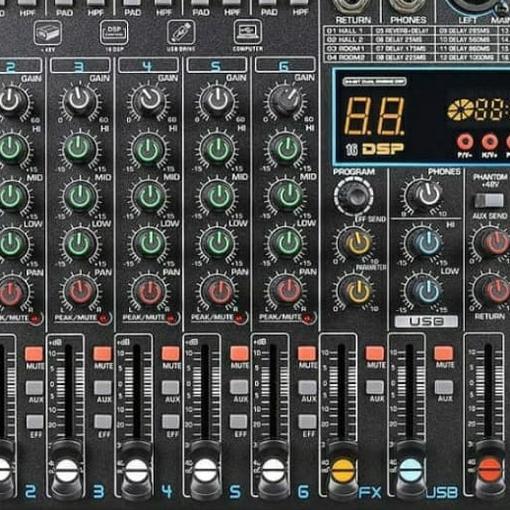Enable AUX send on channel 3
This screenshot has width=510, height=510.
pos(103,388)
